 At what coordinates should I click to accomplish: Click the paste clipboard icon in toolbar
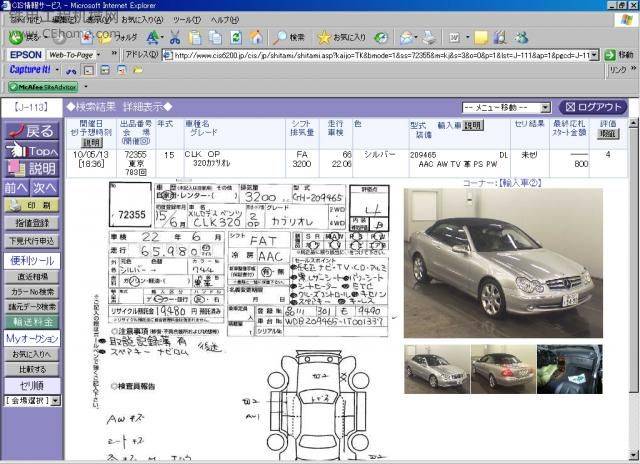click(x=195, y=38)
